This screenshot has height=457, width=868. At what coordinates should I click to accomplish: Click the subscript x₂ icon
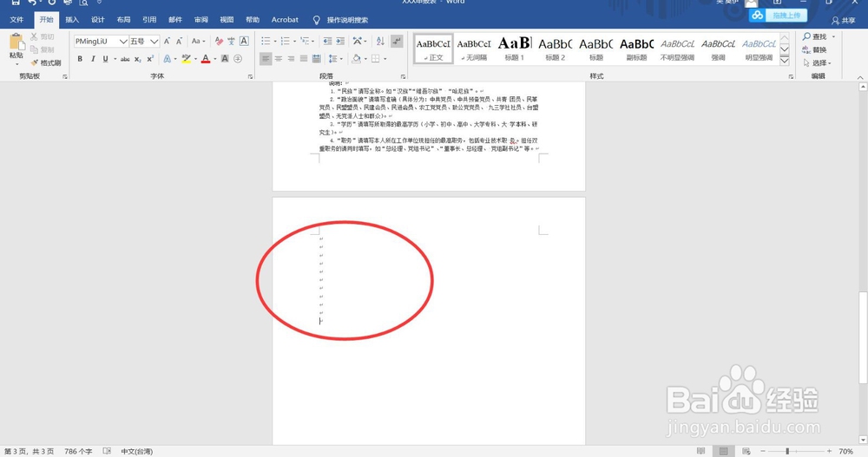pos(138,59)
